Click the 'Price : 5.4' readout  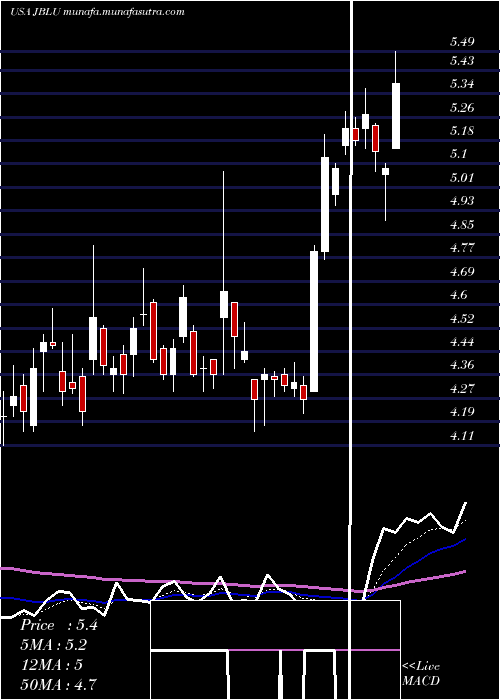click(x=58, y=625)
